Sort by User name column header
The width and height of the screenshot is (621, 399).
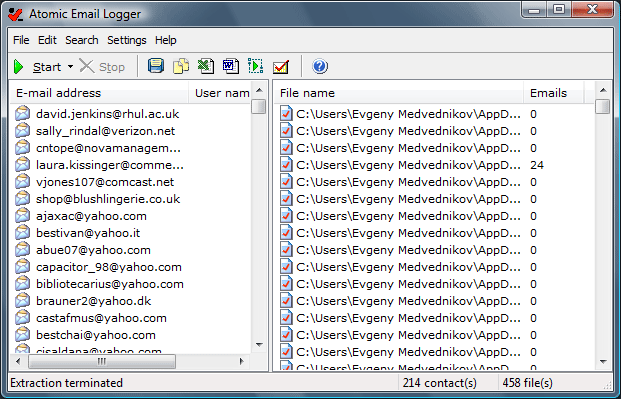(x=220, y=93)
